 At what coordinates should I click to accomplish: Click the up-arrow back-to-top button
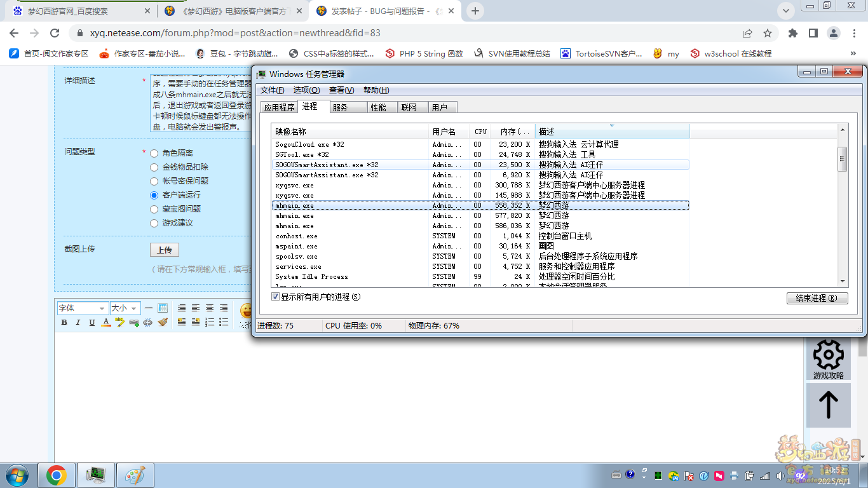829,405
